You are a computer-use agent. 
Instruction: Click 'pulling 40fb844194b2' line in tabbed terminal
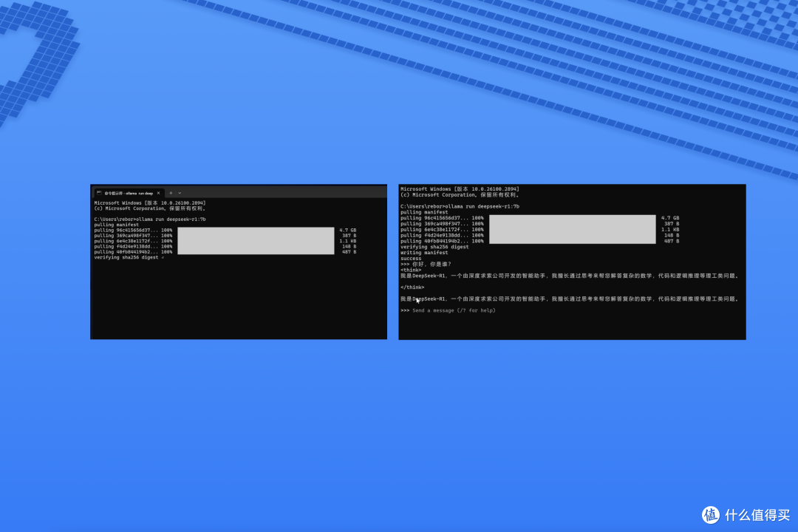(x=133, y=252)
